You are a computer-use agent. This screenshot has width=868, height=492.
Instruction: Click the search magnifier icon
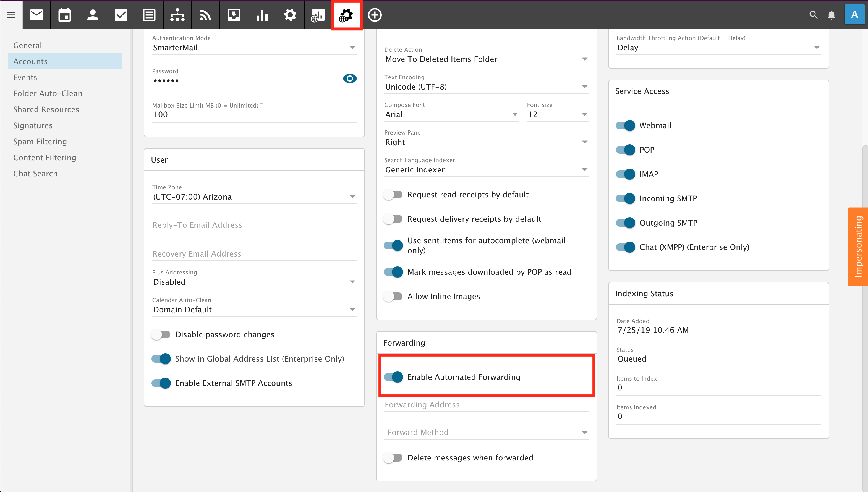(x=813, y=15)
